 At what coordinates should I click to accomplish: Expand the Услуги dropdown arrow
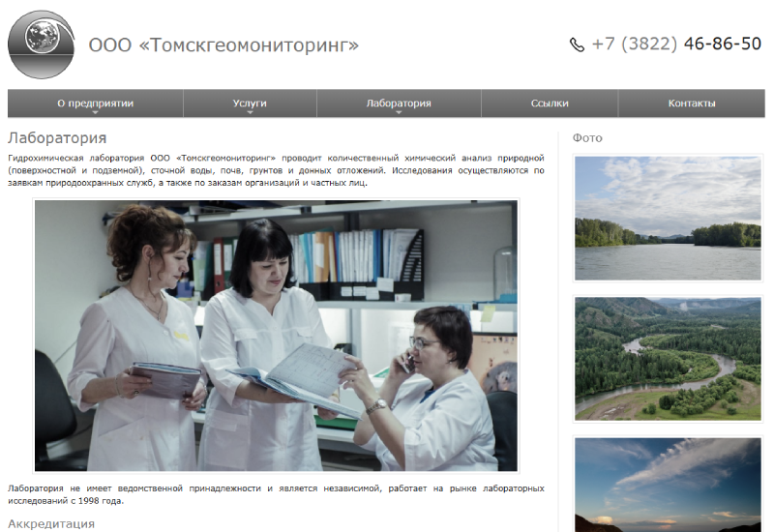250,113
